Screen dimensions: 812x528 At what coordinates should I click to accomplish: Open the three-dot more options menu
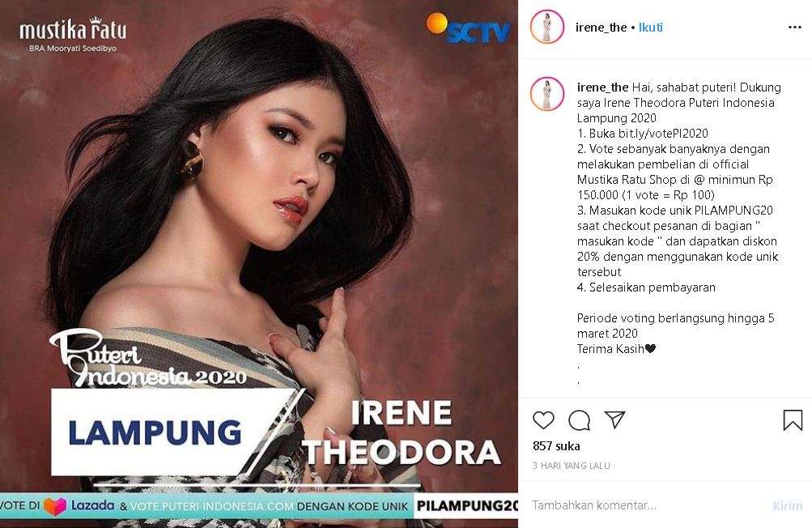794,28
